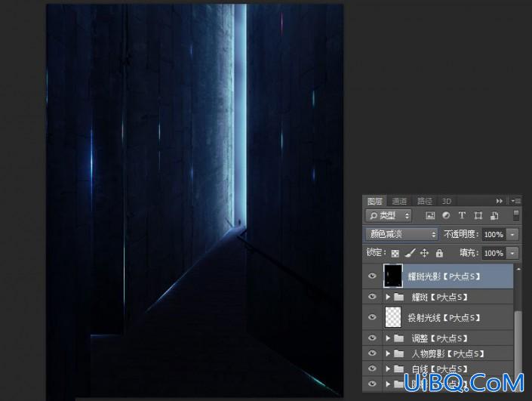Click folder icon of 人物剪影 group
This screenshot has width=532, height=401.
398,353
